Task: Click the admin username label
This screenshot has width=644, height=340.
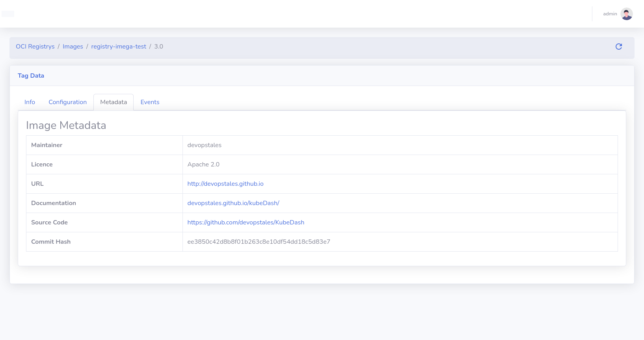Action: coord(610,14)
